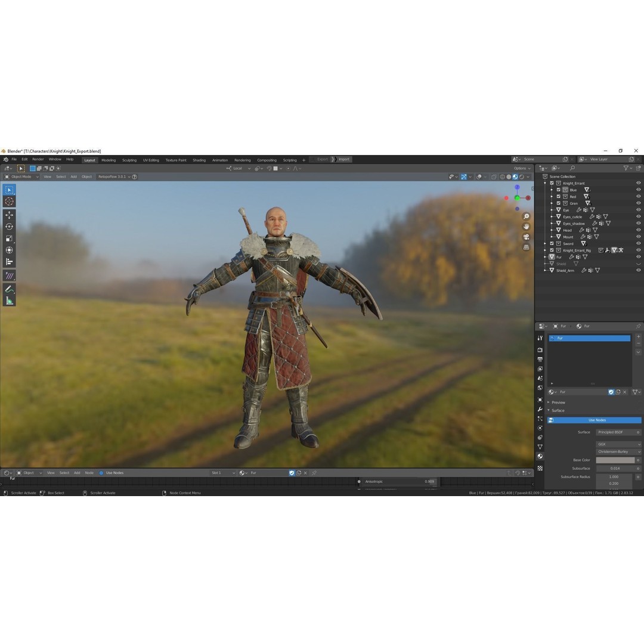The image size is (644, 644).
Task: Click the RetopoFlow help question icon
Action: pos(134,177)
